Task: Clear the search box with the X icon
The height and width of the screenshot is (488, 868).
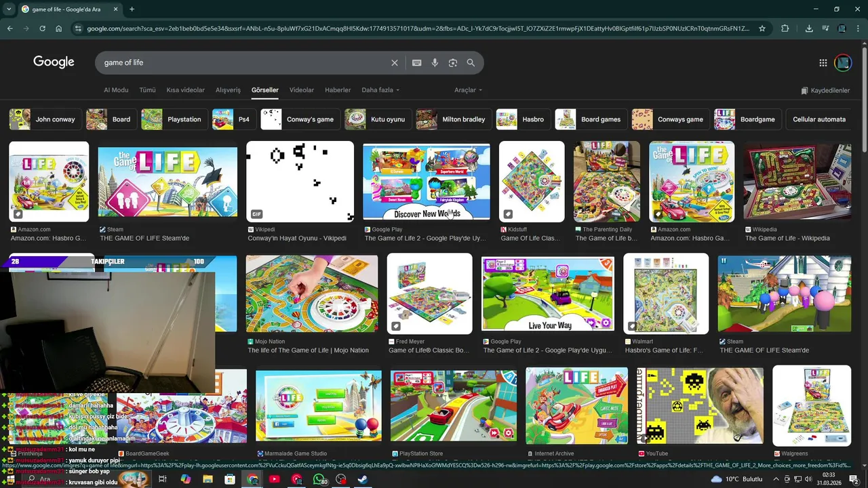Action: [395, 62]
